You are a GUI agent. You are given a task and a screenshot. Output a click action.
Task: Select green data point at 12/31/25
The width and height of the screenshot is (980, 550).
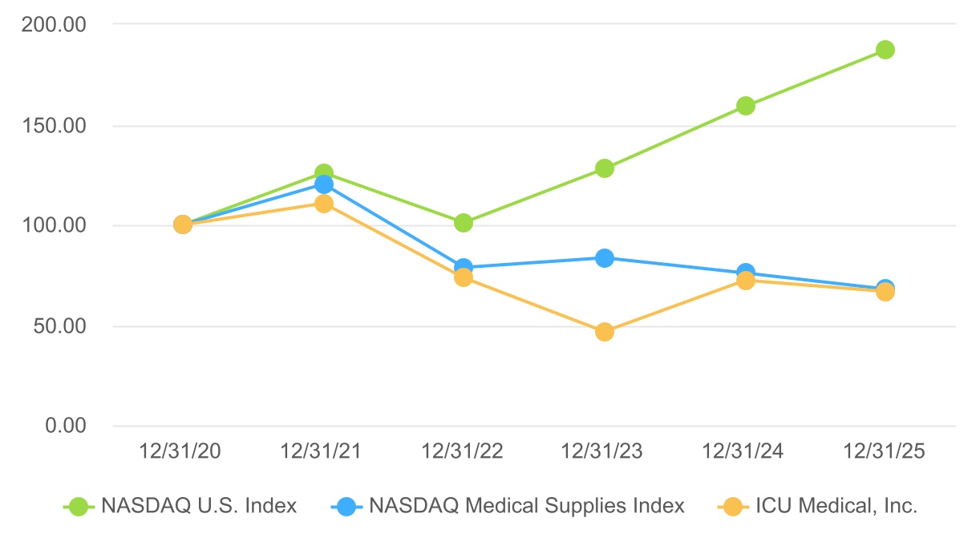pos(885,50)
